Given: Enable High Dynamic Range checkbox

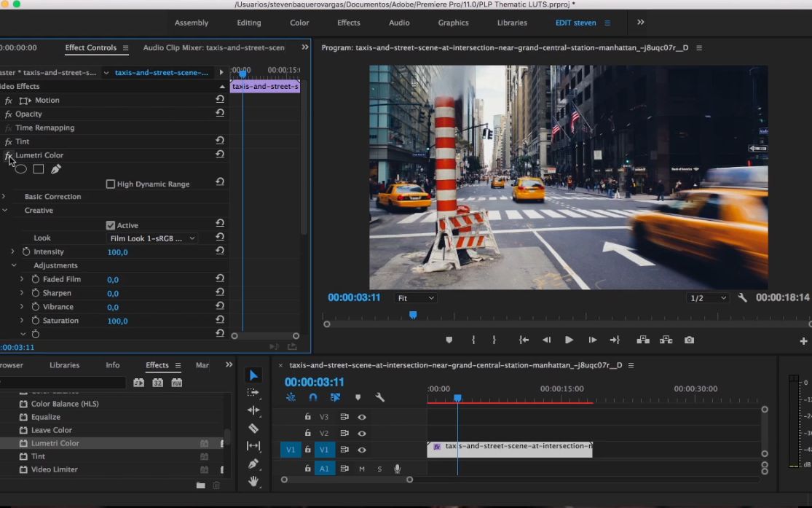Looking at the screenshot, I should click(x=111, y=184).
